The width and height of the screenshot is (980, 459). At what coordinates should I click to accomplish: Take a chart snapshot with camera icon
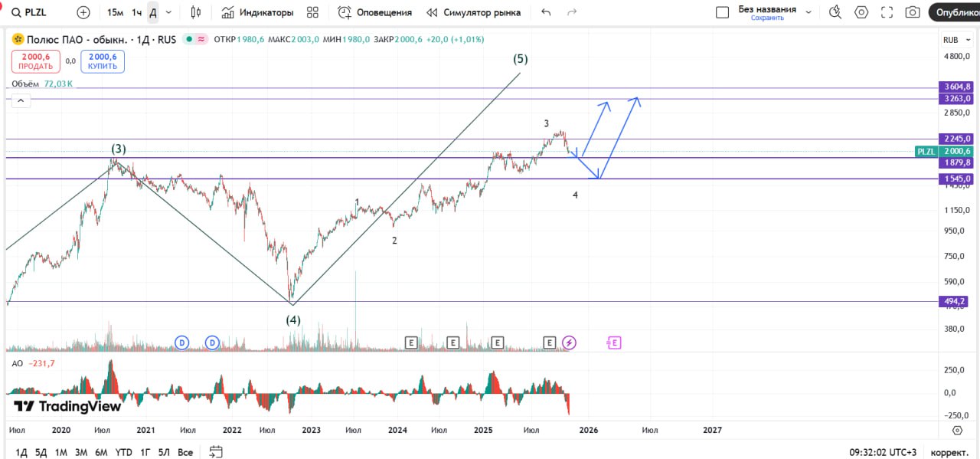[x=913, y=12]
